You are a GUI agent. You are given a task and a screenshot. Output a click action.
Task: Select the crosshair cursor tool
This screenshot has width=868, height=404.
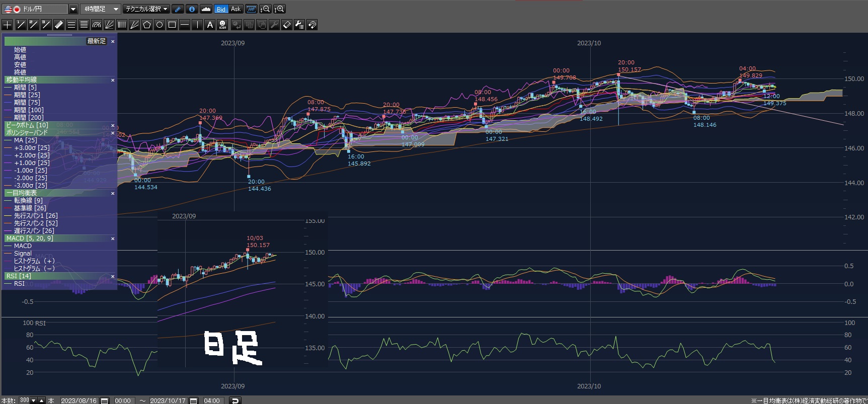(x=8, y=25)
